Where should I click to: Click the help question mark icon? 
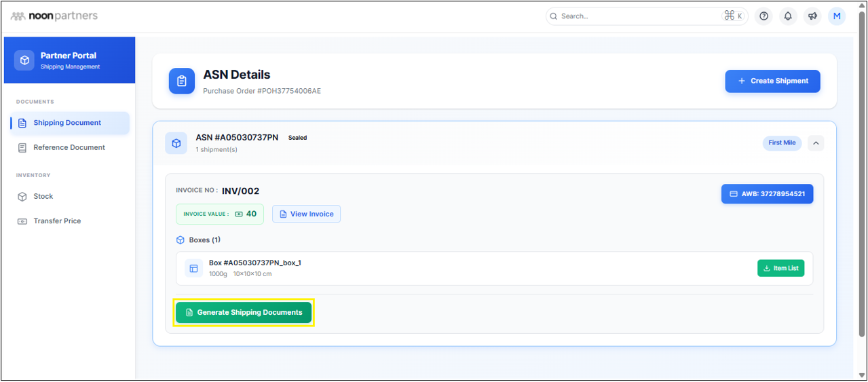point(764,16)
